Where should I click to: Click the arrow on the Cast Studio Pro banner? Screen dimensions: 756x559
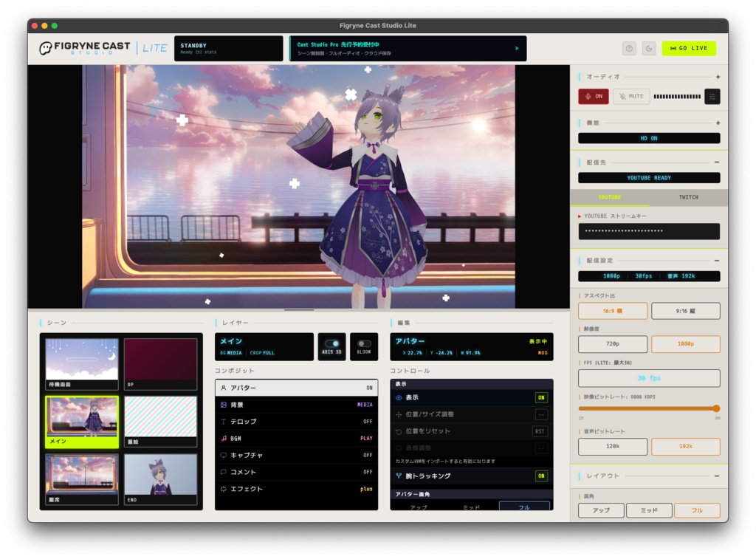517,48
